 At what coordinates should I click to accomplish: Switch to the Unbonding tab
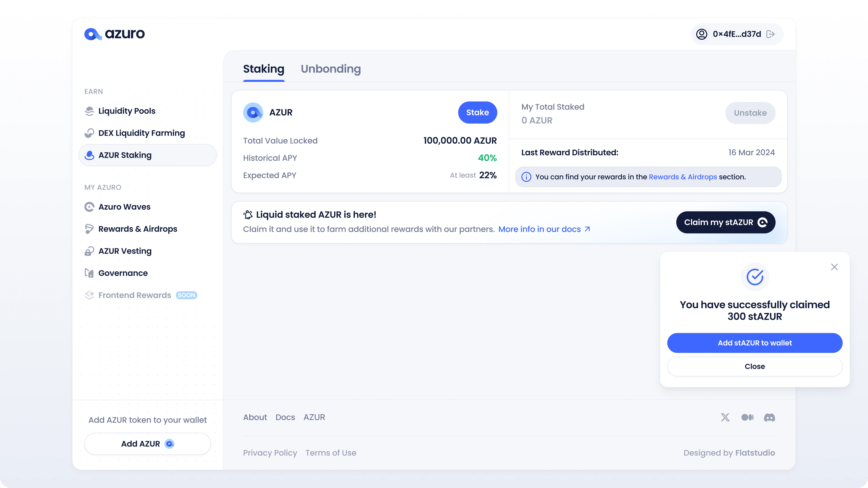pyautogui.click(x=331, y=69)
